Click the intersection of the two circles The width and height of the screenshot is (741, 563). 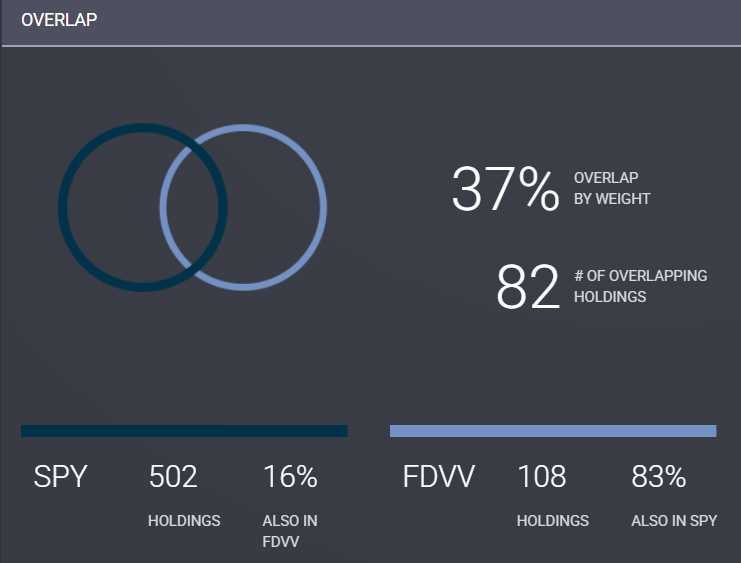coord(193,207)
